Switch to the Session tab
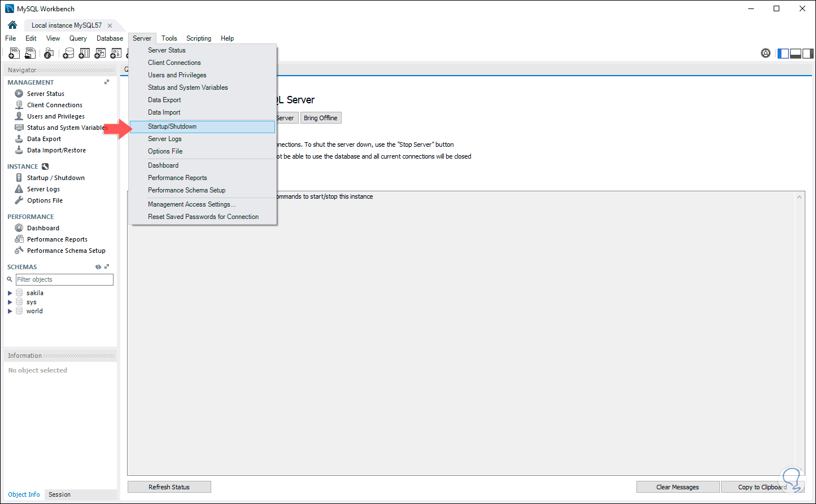The image size is (816, 504). pos(59,494)
